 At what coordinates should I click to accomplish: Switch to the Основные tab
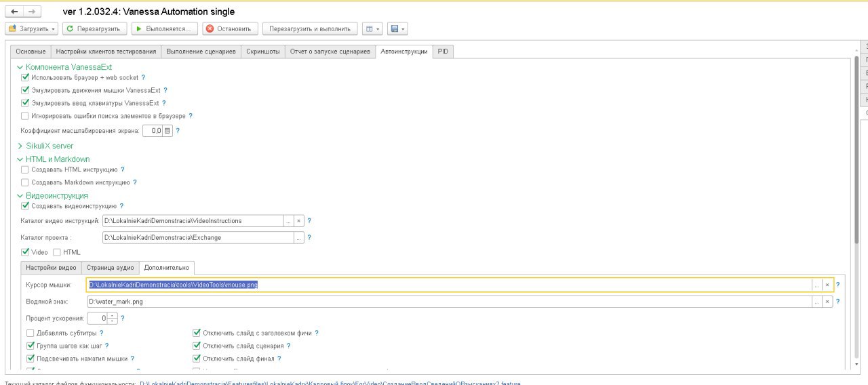coord(31,52)
